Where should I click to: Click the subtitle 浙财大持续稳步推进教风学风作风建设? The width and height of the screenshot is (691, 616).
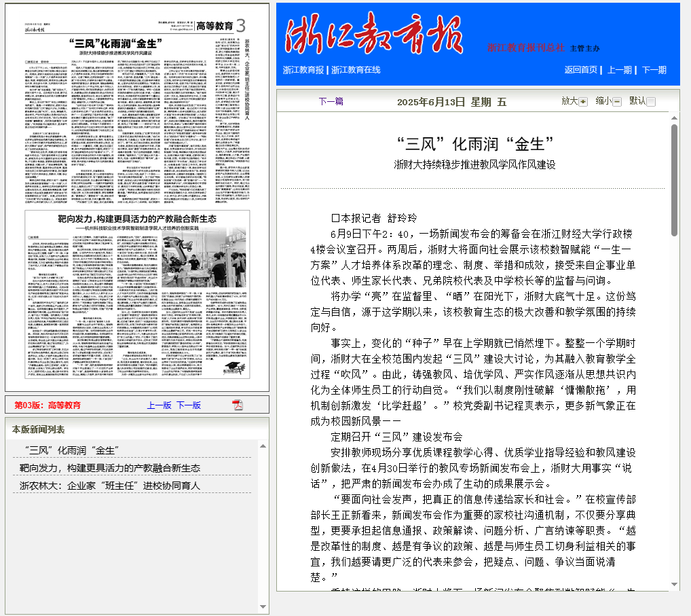[x=474, y=164]
